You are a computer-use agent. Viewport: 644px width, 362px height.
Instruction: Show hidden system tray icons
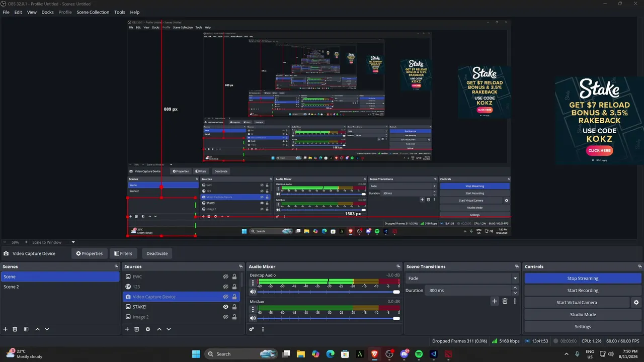click(567, 354)
